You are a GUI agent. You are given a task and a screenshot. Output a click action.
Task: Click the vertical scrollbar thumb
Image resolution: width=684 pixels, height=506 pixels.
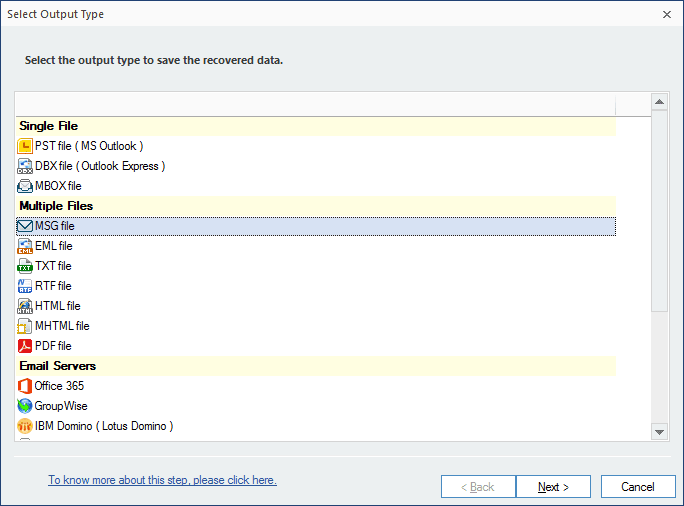pyautogui.click(x=660, y=211)
